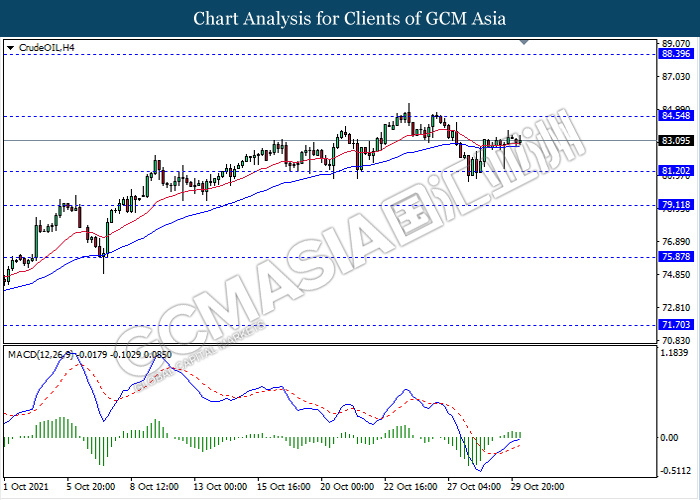Click the MACD scale value 0.00
Image resolution: width=700 pixels, height=500 pixels.
(669, 438)
